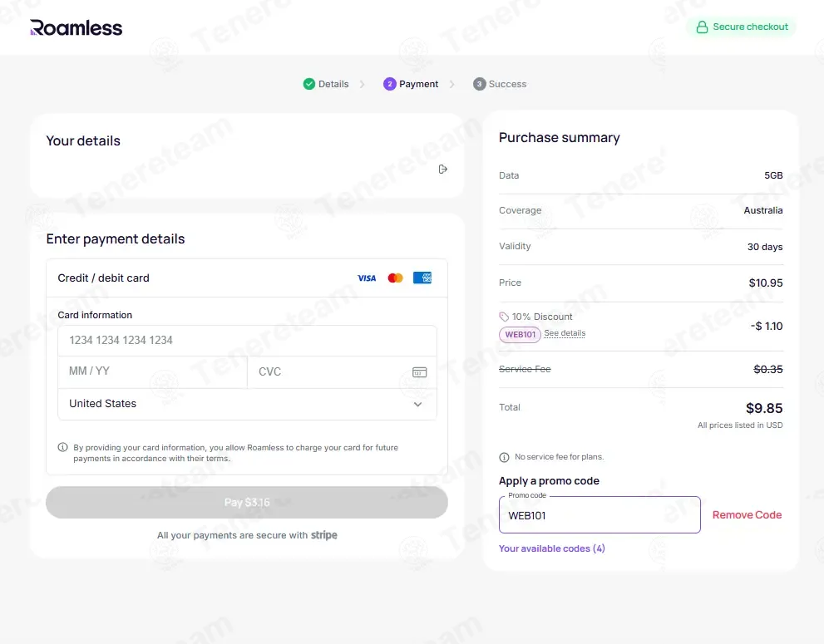Click the CVC card hint icon

tap(419, 372)
